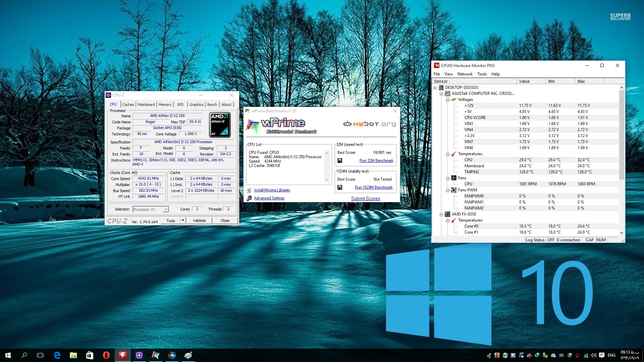
Task: Open Opera browser from the taskbar
Action: coord(106,355)
